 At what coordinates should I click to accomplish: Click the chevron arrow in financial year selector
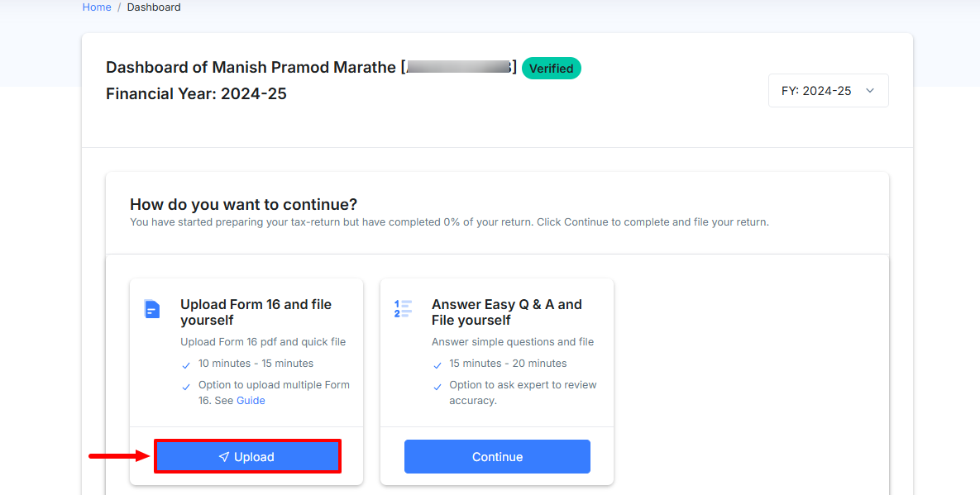pos(869,91)
